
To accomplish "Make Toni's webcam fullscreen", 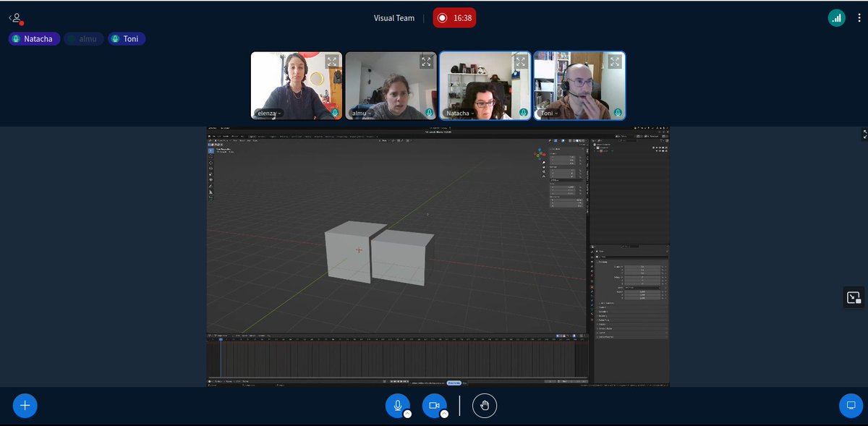I will pos(615,61).
